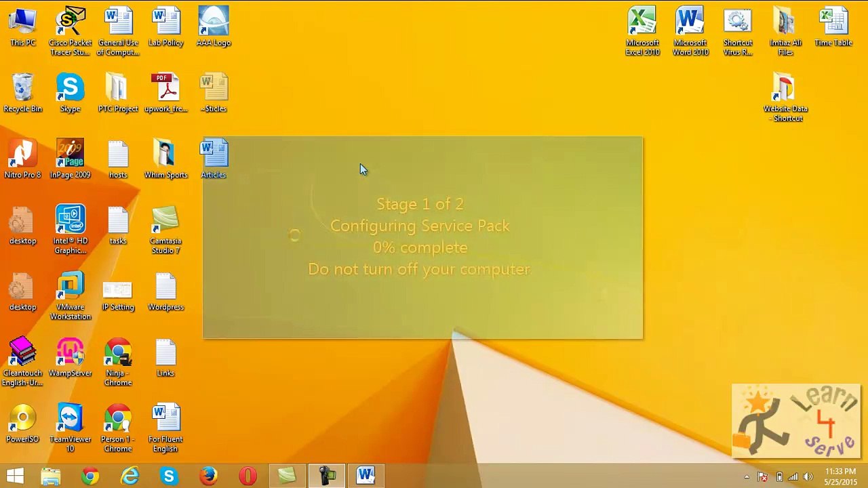The image size is (868, 488).
Task: Select the InPage 2009 shortcut
Action: (x=70, y=159)
